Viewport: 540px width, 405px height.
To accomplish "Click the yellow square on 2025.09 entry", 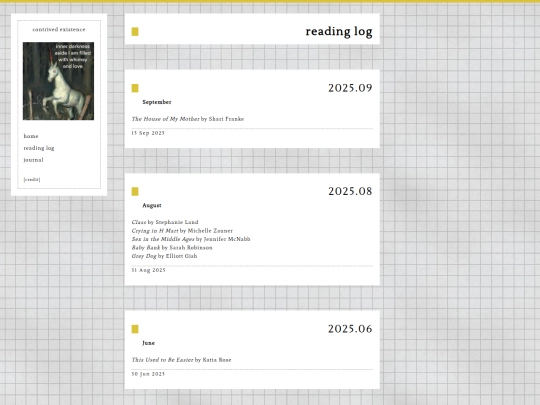I will (135, 88).
